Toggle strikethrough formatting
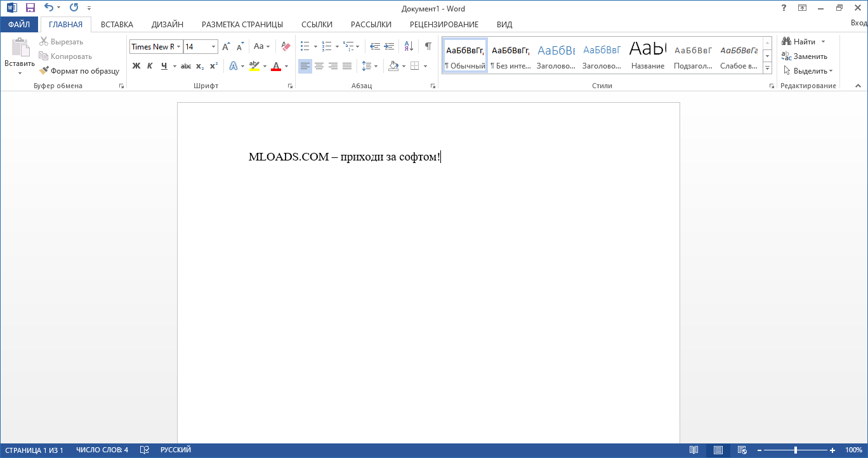This screenshot has height=458, width=868. pos(186,66)
